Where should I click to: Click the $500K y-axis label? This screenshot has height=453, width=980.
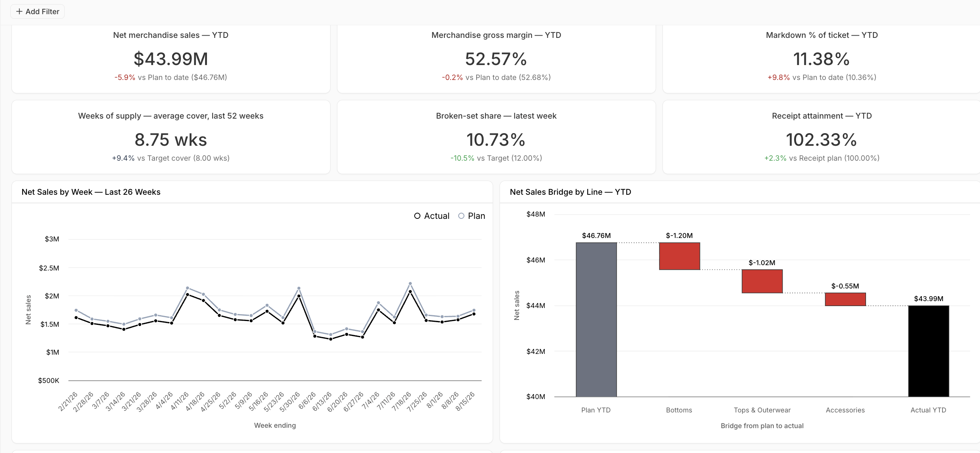pyautogui.click(x=49, y=381)
